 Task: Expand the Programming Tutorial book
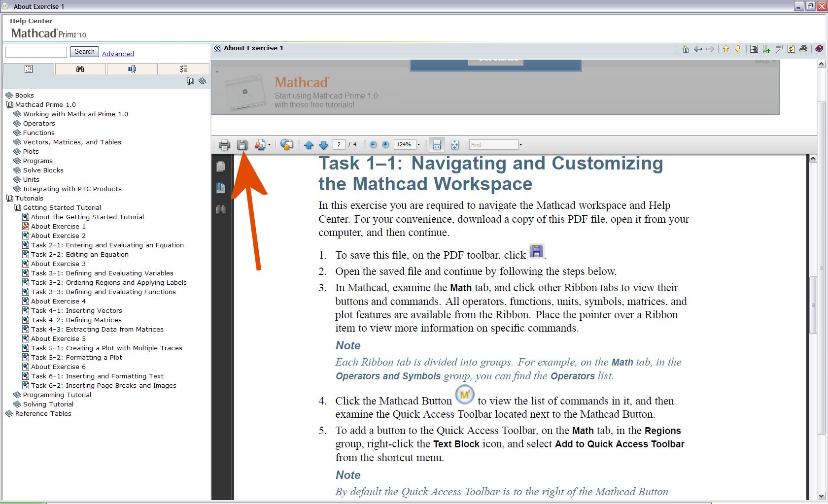click(17, 395)
